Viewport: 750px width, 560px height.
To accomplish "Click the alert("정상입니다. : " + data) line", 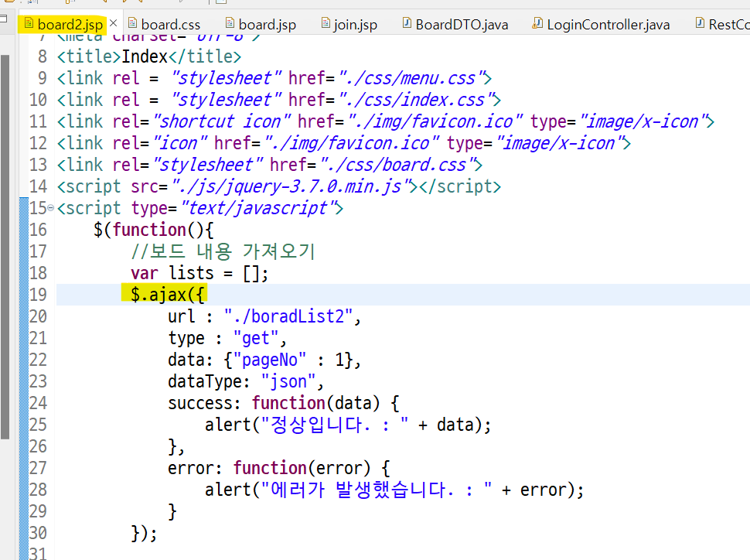I will click(x=348, y=425).
